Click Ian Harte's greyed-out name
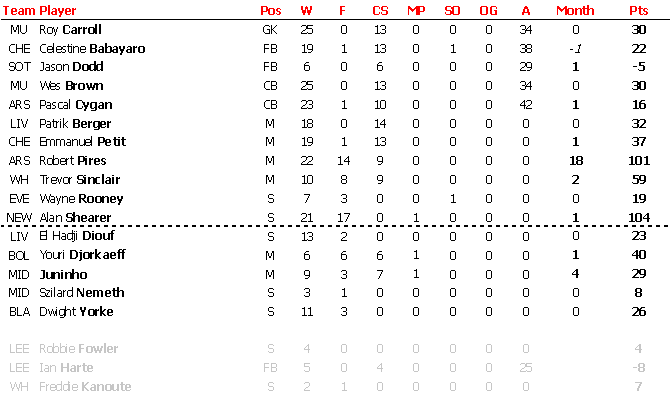This screenshot has width=671, height=396. 66,368
